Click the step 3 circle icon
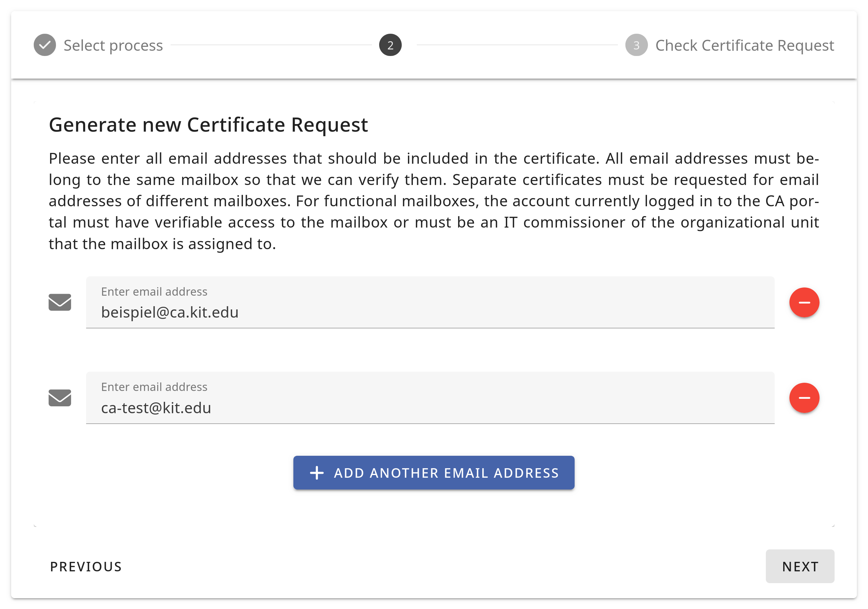 pos(636,45)
